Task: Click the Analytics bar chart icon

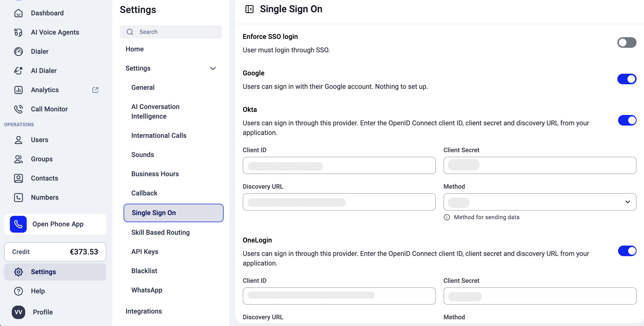Action: (x=18, y=90)
